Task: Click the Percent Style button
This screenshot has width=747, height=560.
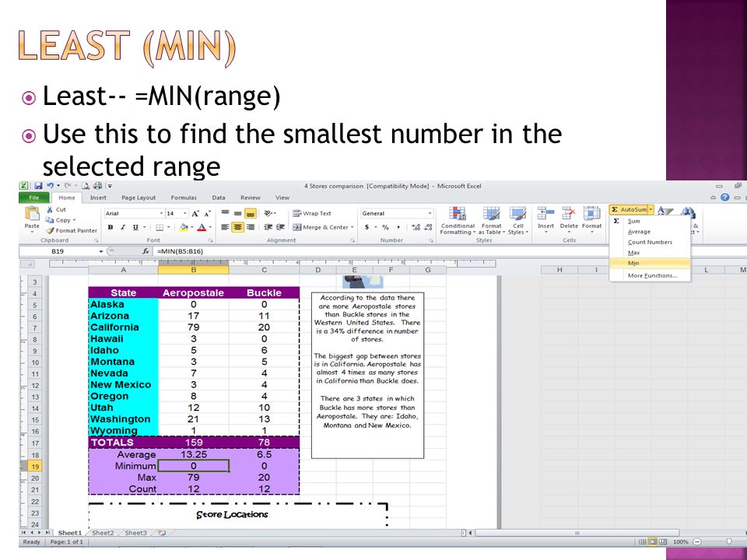Action: pos(385,227)
